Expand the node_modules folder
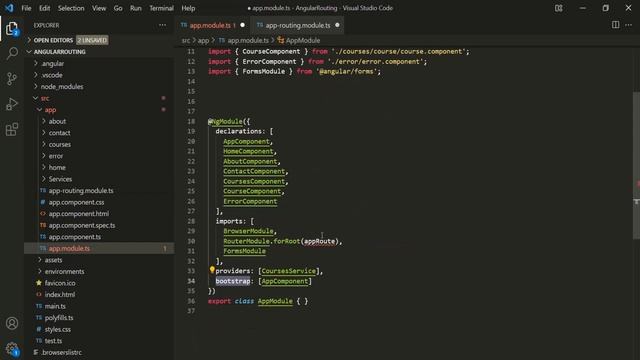Screen dimensions: 640x360 pos(62,87)
